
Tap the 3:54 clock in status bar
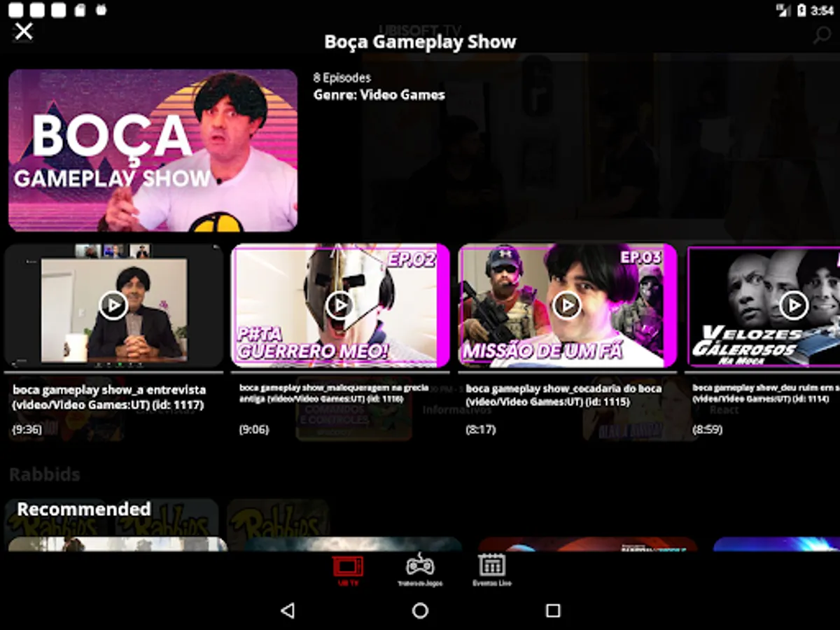[x=822, y=10]
